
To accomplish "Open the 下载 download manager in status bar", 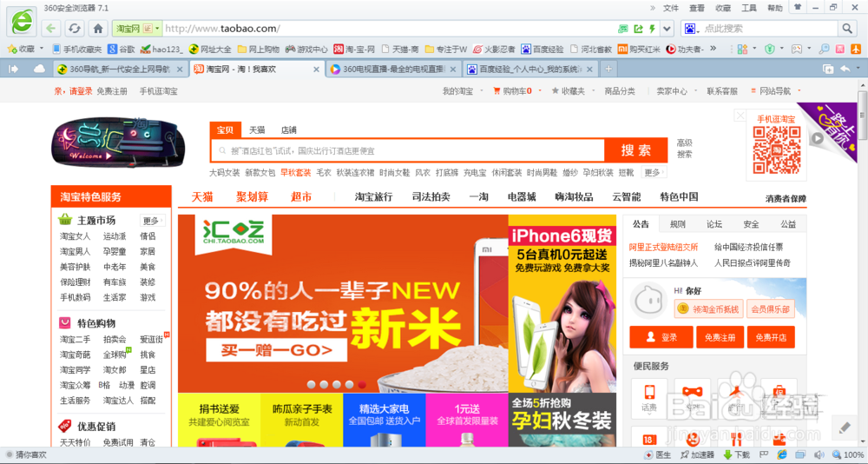I will click(737, 454).
